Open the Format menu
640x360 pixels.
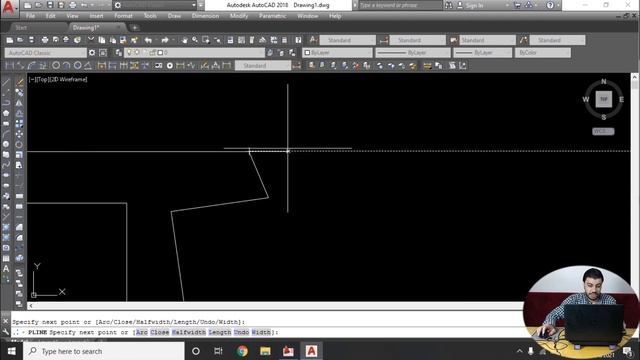pyautogui.click(x=123, y=16)
